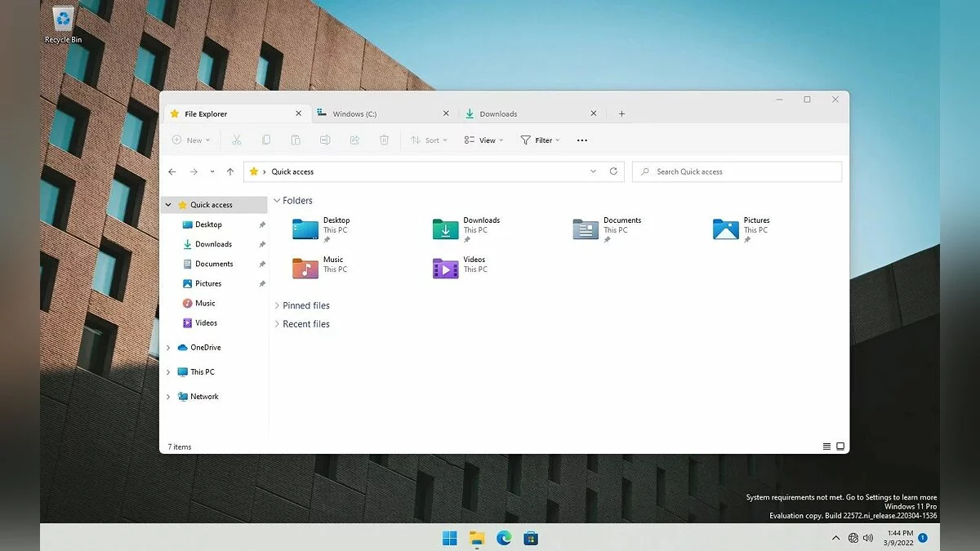Open the See more (three dots) menu
The image size is (980, 551).
(581, 140)
